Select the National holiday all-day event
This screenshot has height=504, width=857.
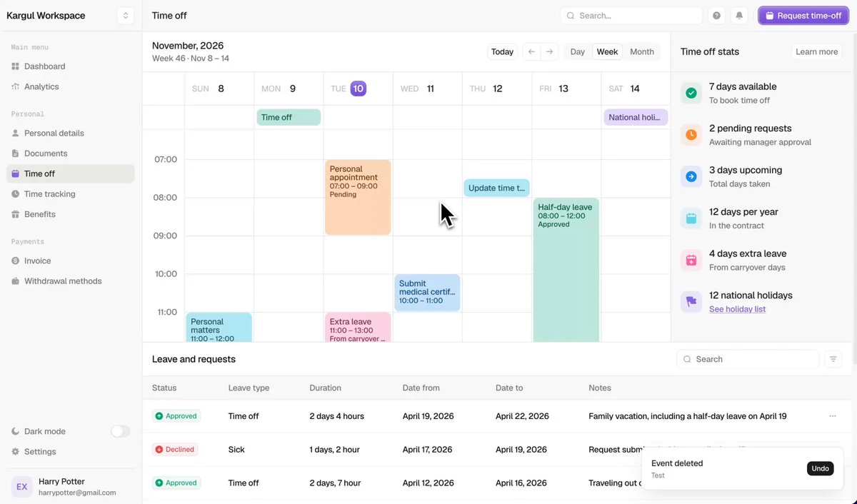pyautogui.click(x=636, y=117)
